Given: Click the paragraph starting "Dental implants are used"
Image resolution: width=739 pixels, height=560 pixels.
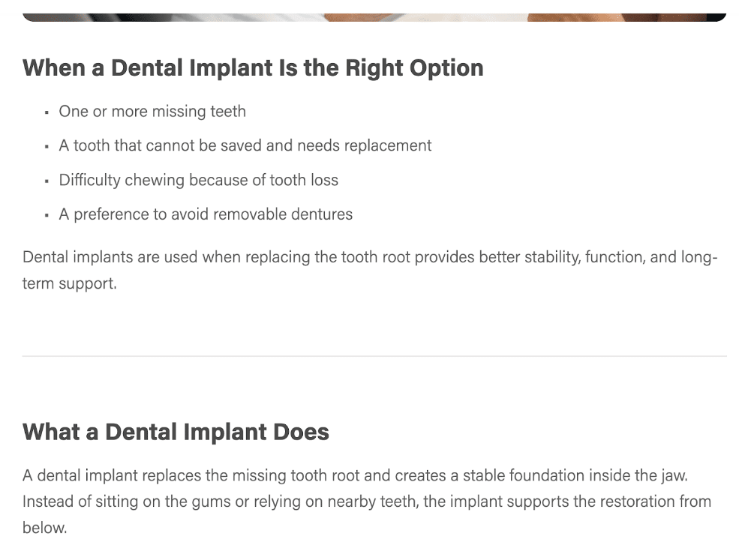Looking at the screenshot, I should tap(300, 258).
